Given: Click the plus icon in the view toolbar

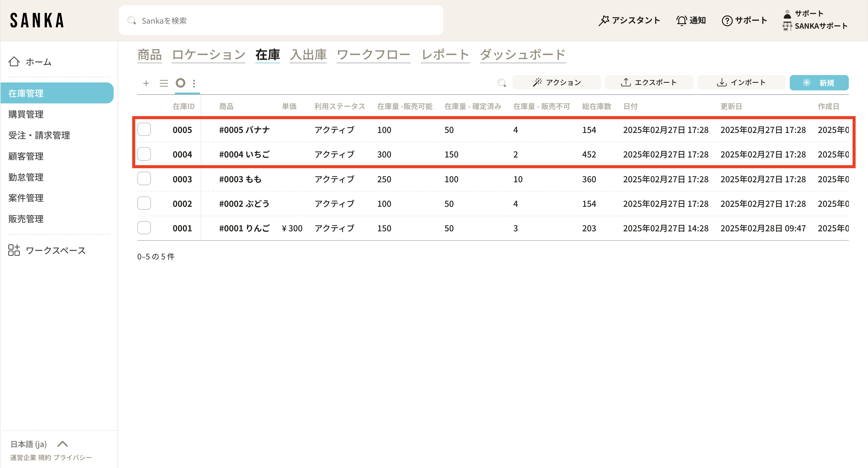Looking at the screenshot, I should (146, 83).
